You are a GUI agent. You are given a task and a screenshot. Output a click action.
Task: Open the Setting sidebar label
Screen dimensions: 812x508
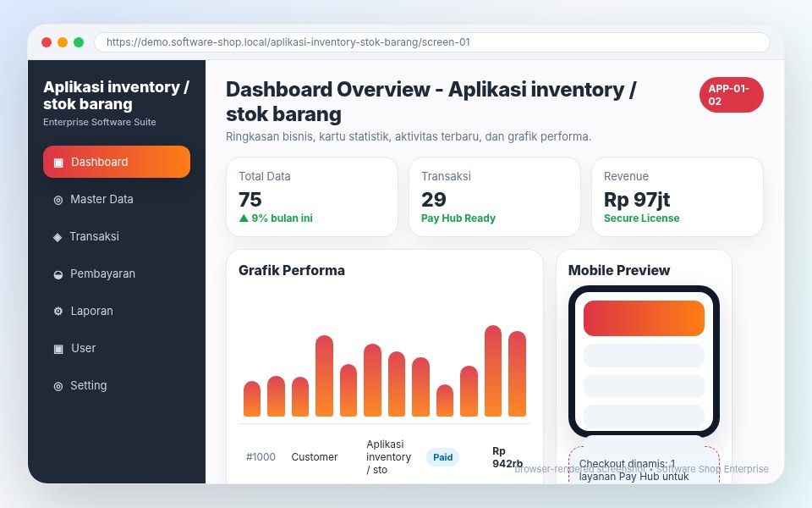click(x=89, y=386)
